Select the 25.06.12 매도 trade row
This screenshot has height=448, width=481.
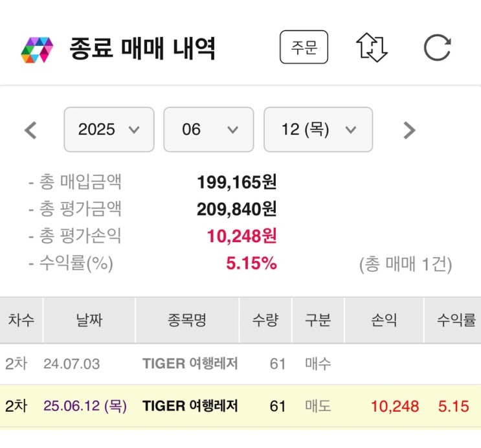click(x=240, y=406)
